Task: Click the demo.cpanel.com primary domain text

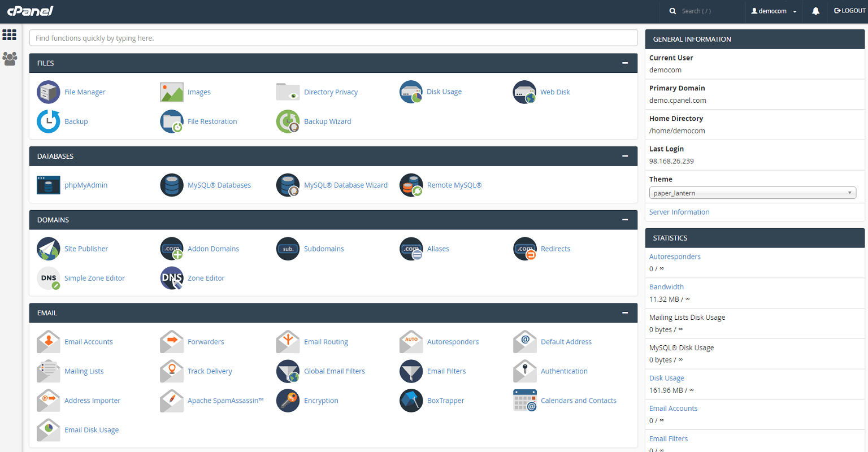Action: point(678,101)
